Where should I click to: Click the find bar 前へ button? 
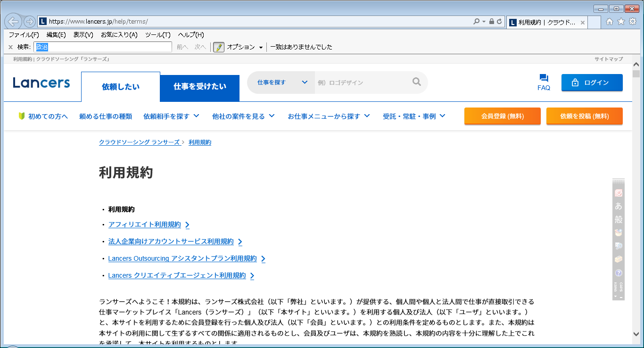pyautogui.click(x=182, y=47)
